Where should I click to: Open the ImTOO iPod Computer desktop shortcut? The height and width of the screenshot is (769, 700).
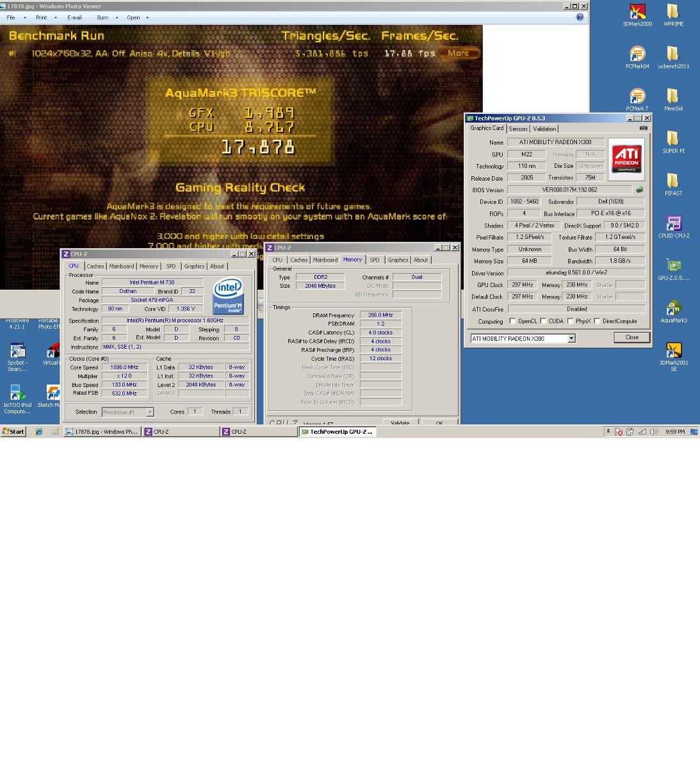pos(17,400)
